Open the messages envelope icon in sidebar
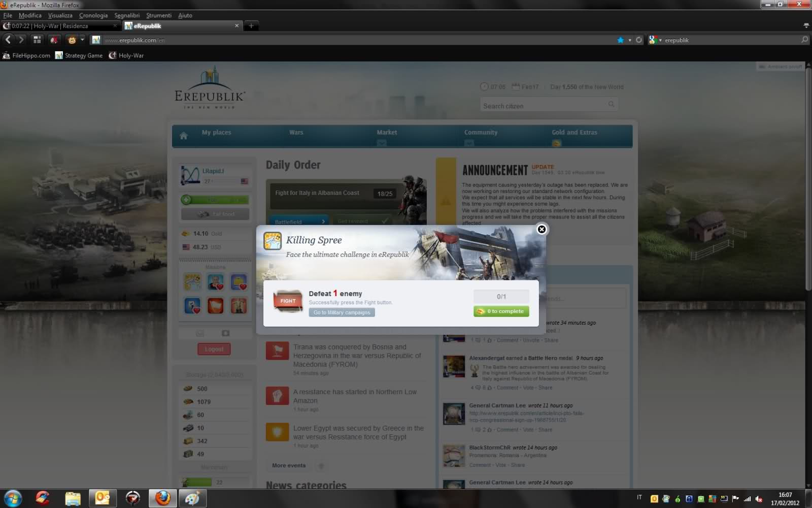Image resolution: width=812 pixels, height=508 pixels. pos(200,333)
